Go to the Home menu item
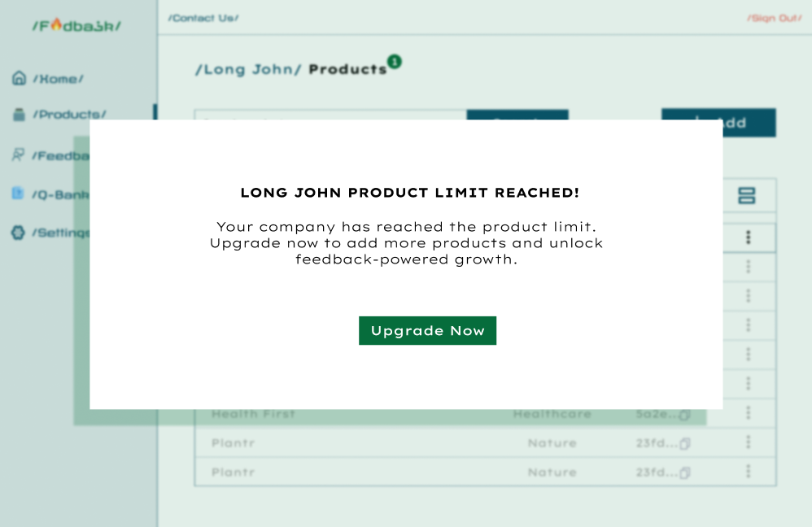Screen dimensions: 812x527 click(x=59, y=79)
